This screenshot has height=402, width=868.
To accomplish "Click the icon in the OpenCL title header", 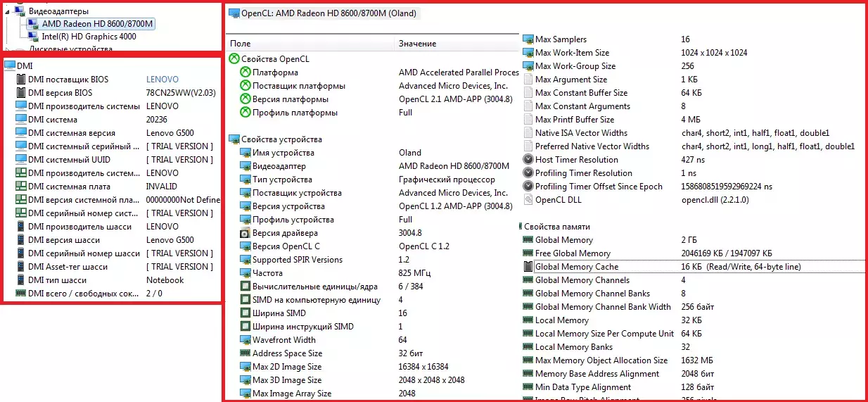I will click(x=234, y=13).
